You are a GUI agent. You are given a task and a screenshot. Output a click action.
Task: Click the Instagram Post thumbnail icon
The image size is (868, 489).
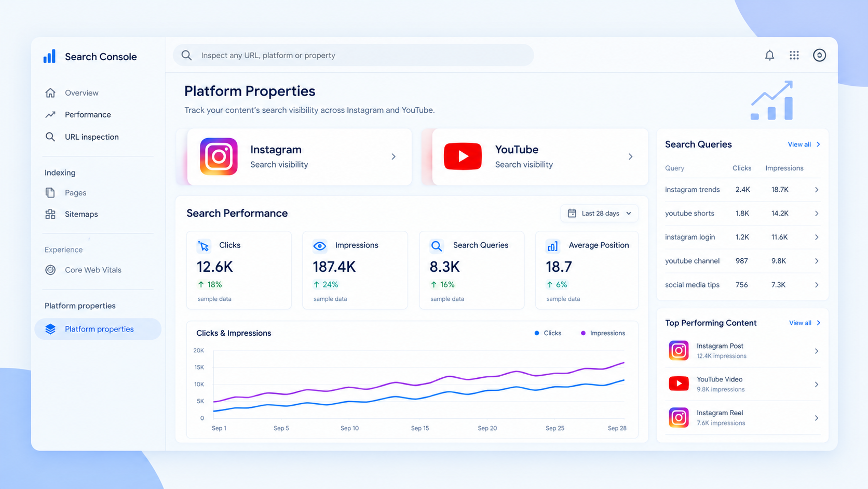coord(679,351)
